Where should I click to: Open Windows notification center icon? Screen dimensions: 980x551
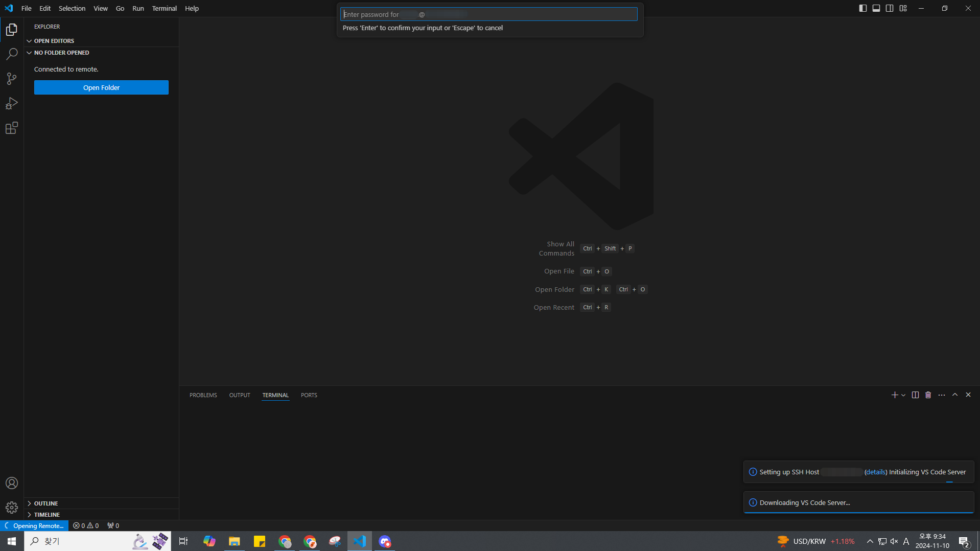(x=964, y=541)
